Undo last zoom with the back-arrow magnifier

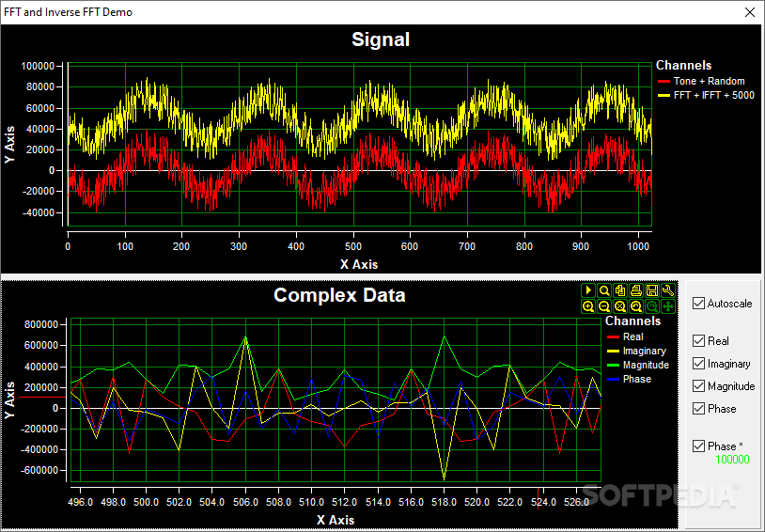click(635, 306)
